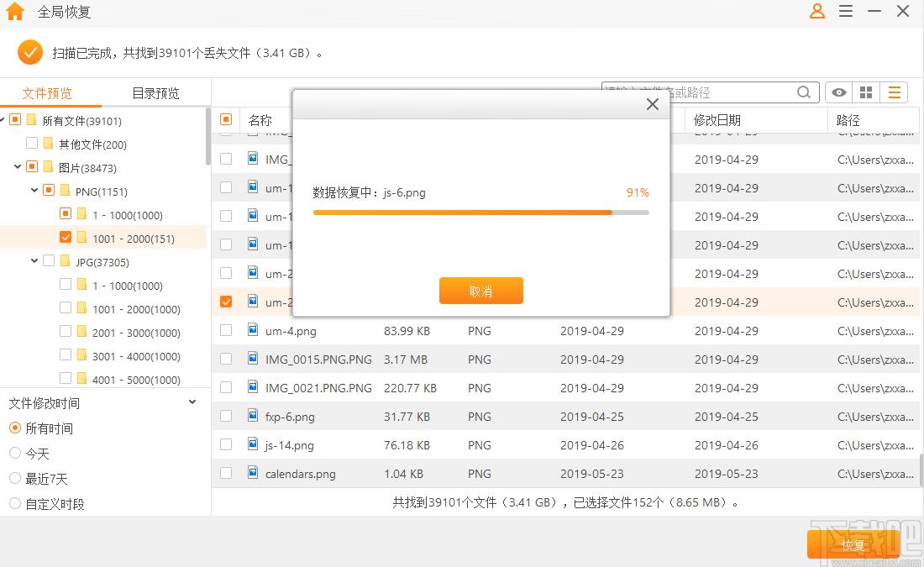Collapse the 文件修改时间 filter section

click(192, 402)
